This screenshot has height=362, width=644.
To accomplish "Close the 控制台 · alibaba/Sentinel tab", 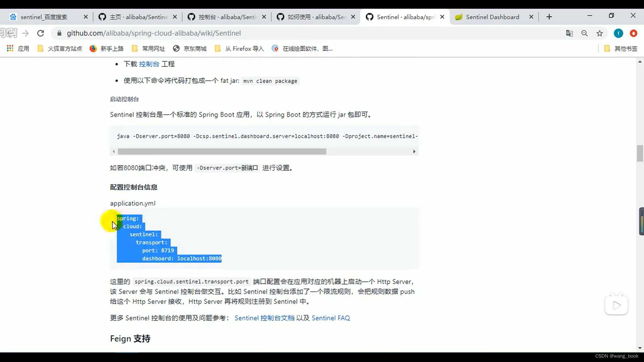I will pos(264,17).
